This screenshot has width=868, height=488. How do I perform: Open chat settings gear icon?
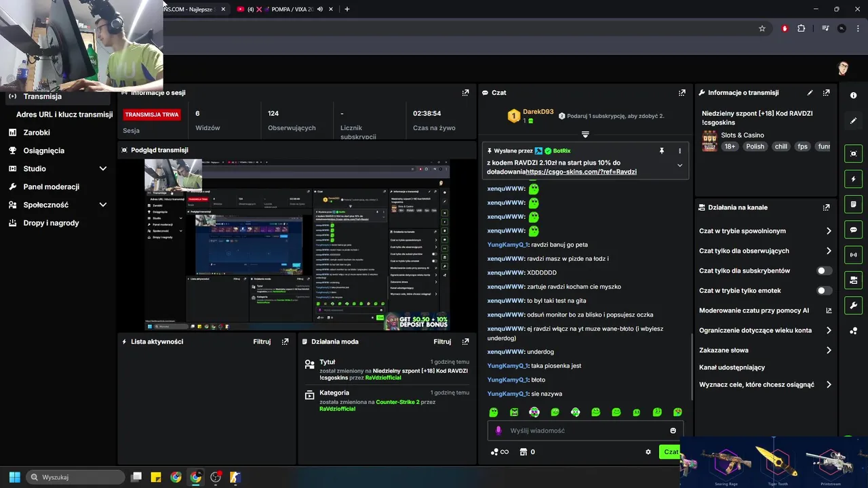pos(648,452)
